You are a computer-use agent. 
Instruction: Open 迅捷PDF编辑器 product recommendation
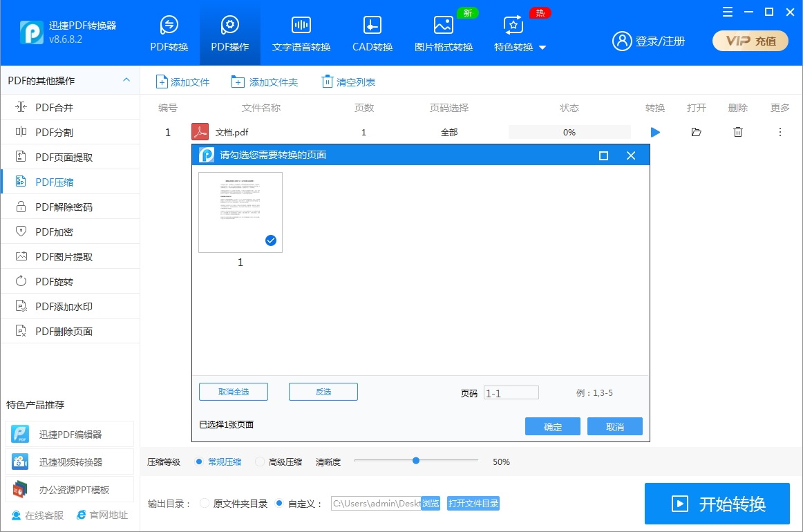tap(70, 434)
